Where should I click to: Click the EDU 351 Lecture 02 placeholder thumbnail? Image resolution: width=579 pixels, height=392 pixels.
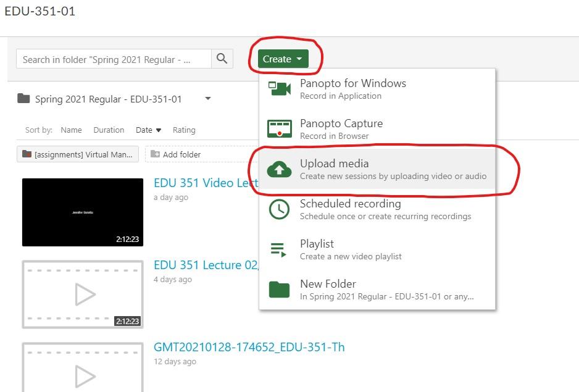pos(83,294)
